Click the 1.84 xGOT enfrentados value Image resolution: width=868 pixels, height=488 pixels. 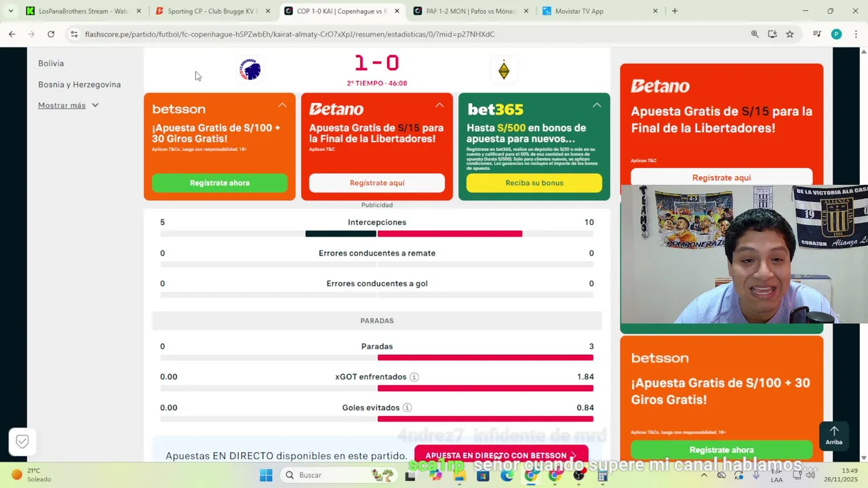585,377
